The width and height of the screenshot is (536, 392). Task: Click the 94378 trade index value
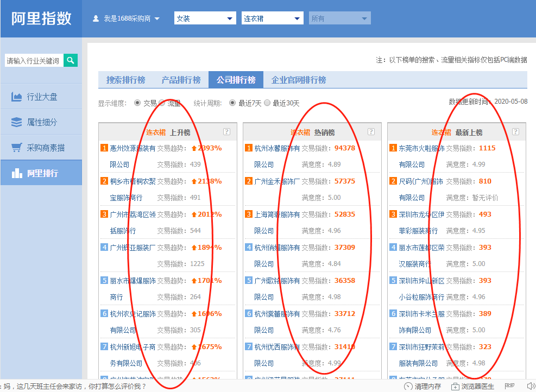point(344,148)
